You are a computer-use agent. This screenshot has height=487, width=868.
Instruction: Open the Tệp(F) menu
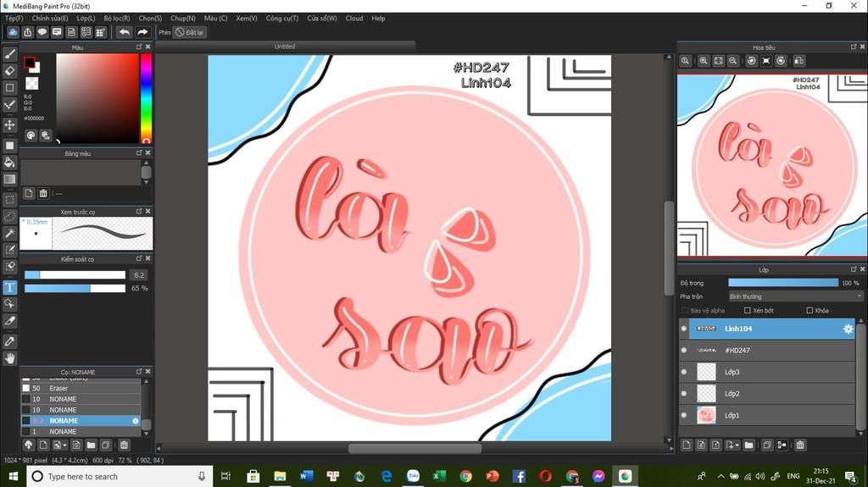[x=14, y=19]
